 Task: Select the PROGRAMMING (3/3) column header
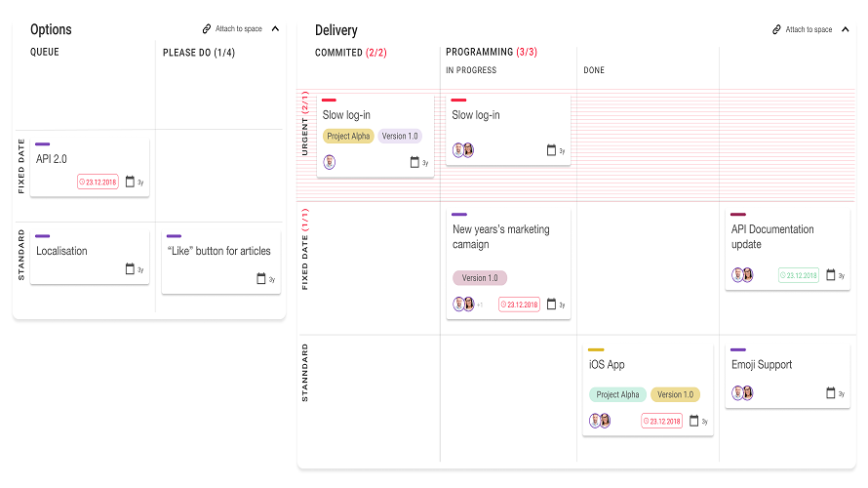(x=491, y=53)
